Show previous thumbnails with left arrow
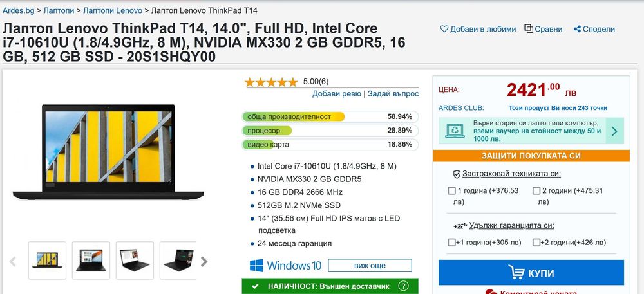This screenshot has width=644, height=294. (12, 261)
